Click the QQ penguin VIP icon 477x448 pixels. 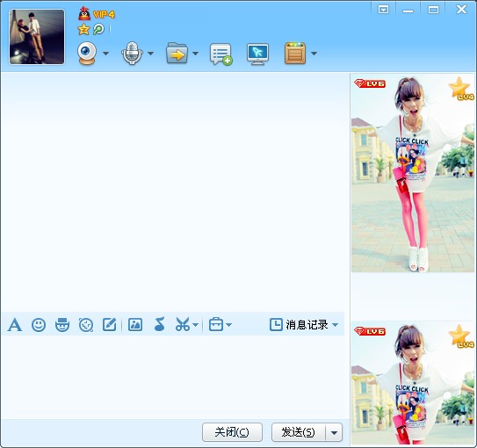pyautogui.click(x=84, y=14)
